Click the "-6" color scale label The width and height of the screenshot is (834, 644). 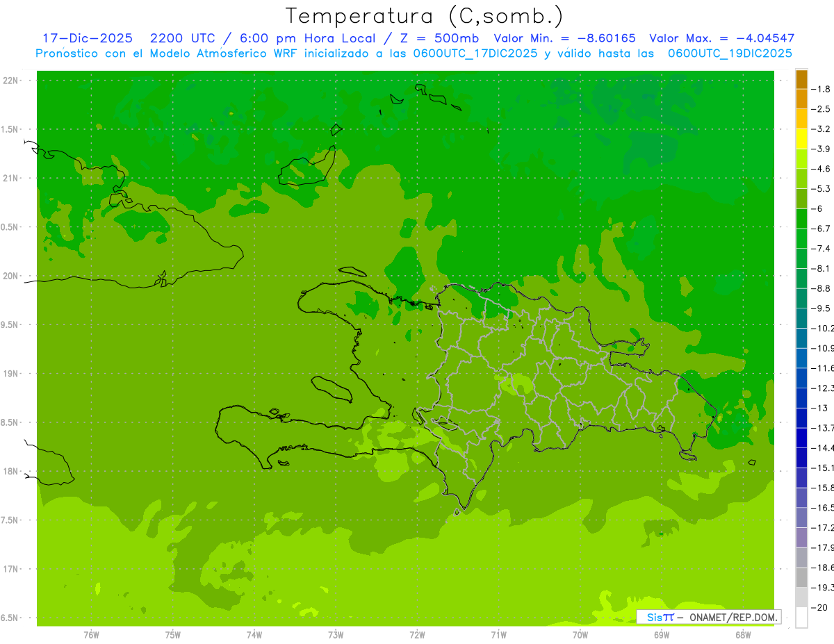tap(817, 208)
